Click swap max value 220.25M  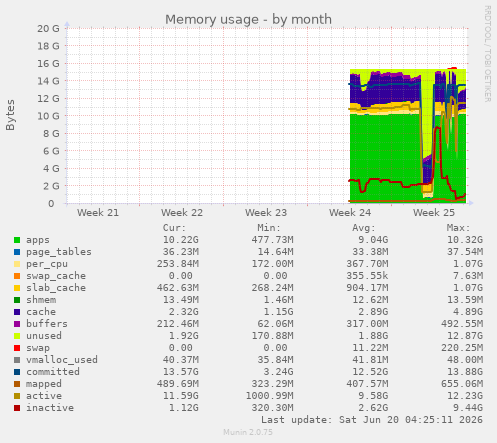pos(462,348)
